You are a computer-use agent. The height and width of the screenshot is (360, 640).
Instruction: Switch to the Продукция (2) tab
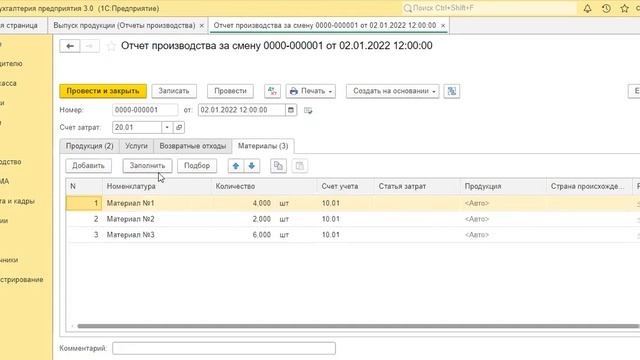pos(90,146)
